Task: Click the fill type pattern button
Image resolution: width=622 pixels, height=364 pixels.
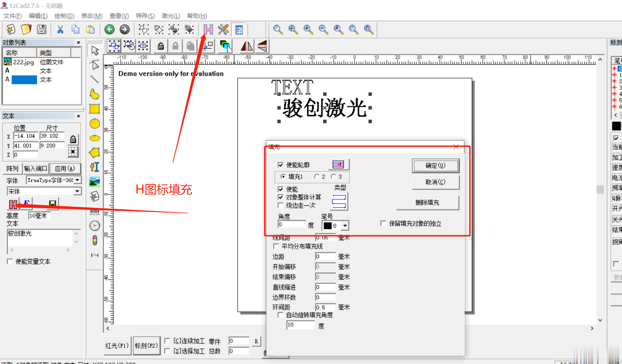Action: tap(339, 201)
